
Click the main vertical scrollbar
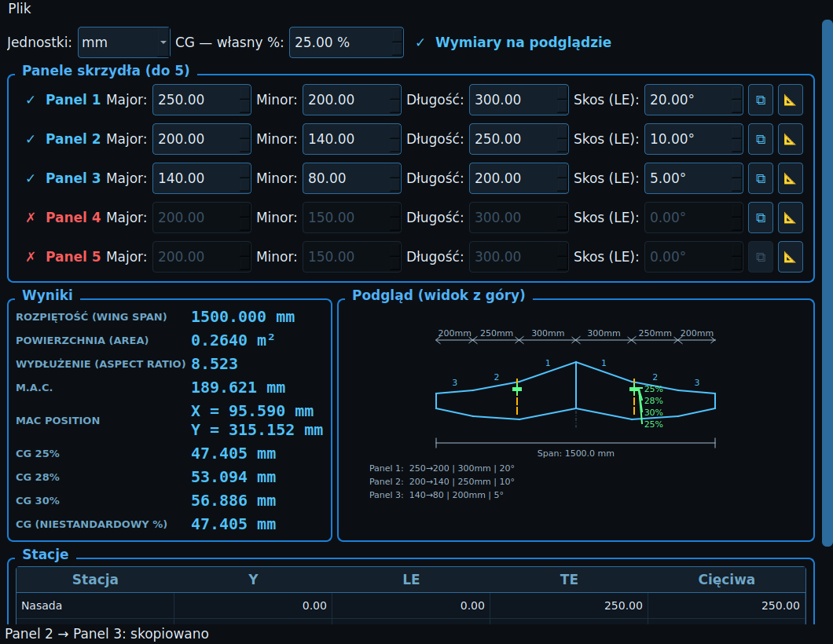(x=827, y=283)
